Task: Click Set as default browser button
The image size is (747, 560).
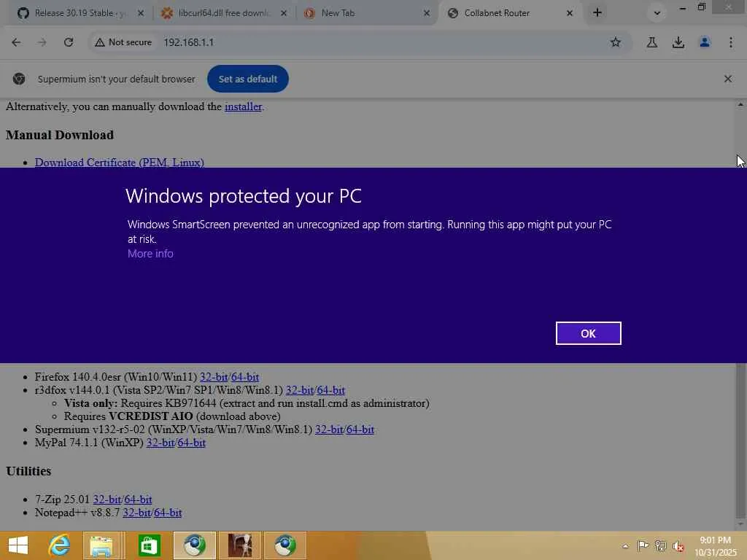Action: [248, 79]
